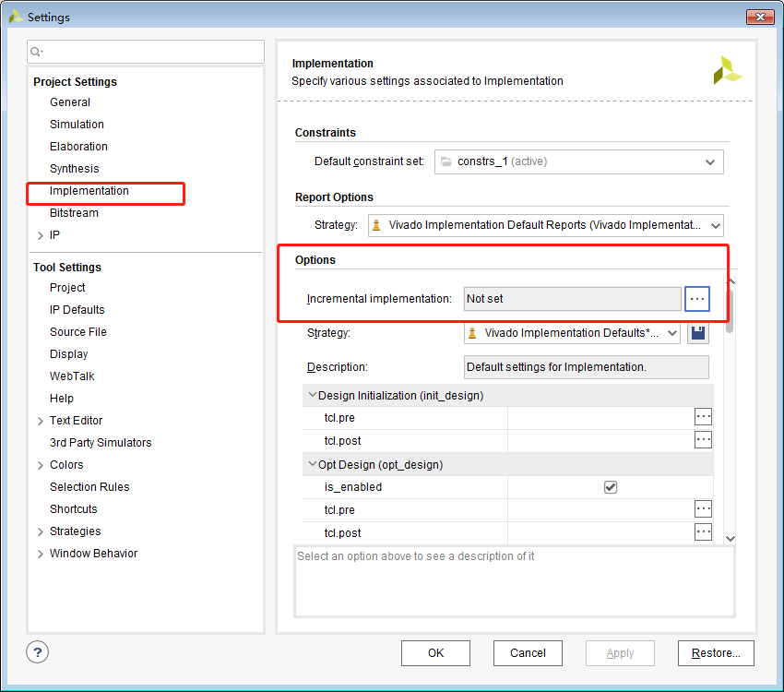Screen dimensions: 784x692
Task: Click the is_enabled row label
Action: tap(353, 487)
